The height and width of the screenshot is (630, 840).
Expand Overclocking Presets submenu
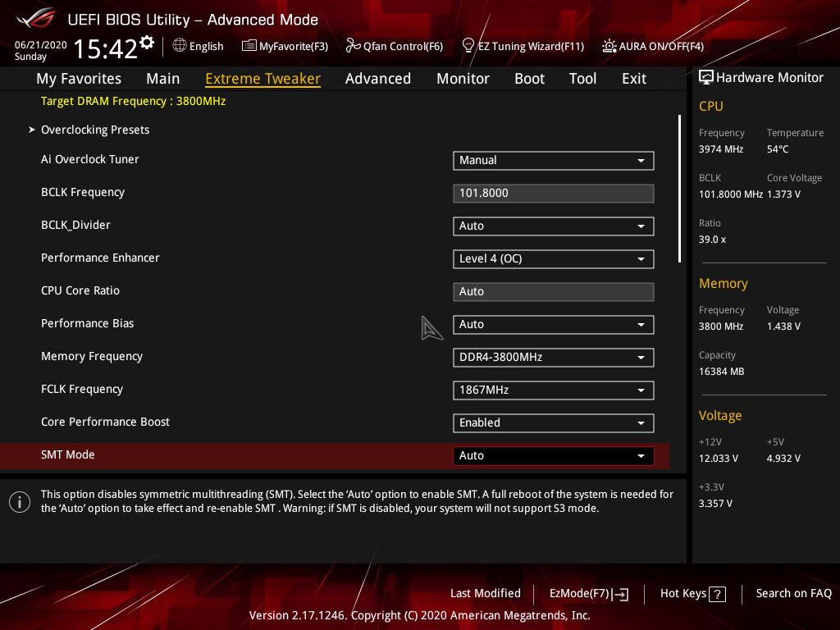(x=95, y=130)
